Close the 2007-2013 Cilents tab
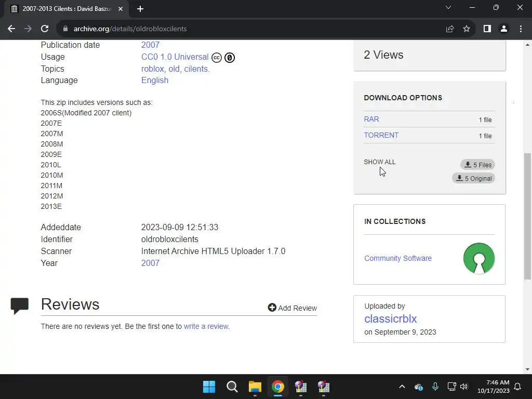Screen dimensions: 532x399 (121, 9)
